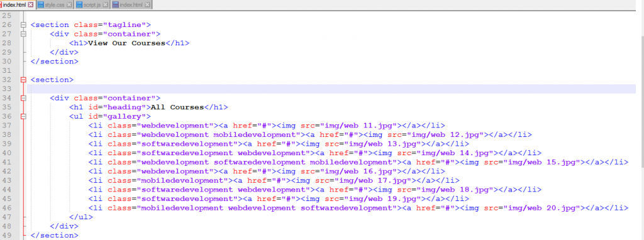Close the script.js tab
This screenshot has width=644, height=240.
point(106,4)
